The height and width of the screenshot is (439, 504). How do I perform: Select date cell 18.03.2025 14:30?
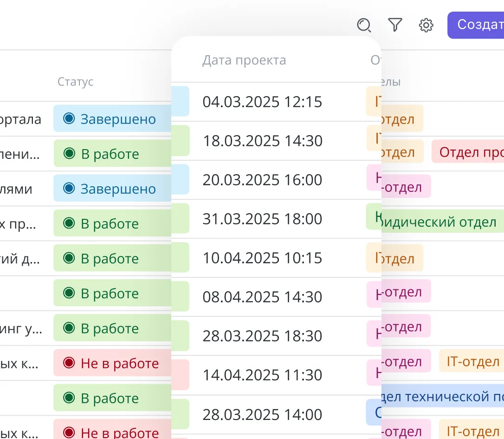262,141
